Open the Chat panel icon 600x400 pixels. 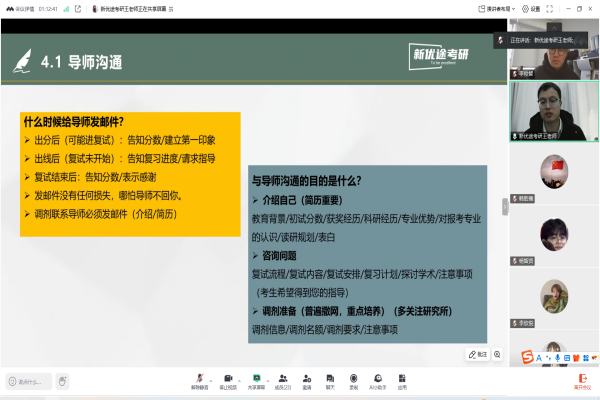330,378
